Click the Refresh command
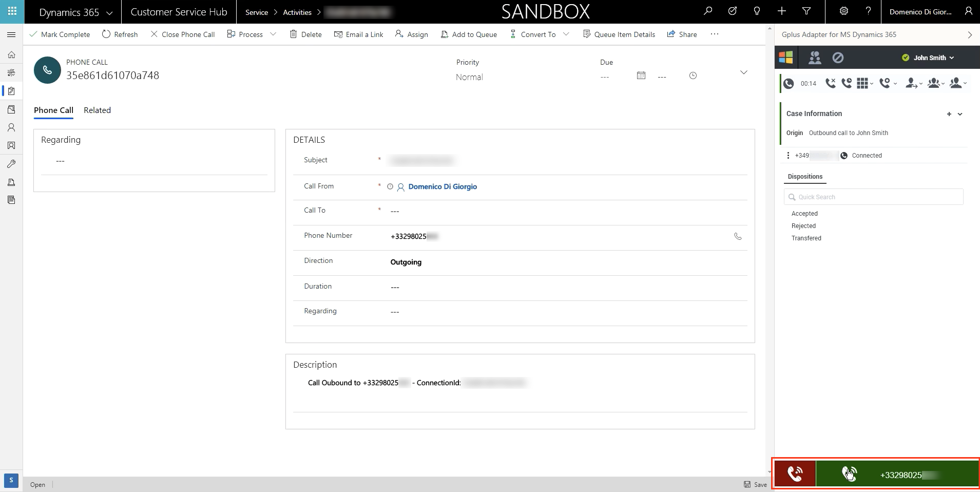 click(120, 34)
